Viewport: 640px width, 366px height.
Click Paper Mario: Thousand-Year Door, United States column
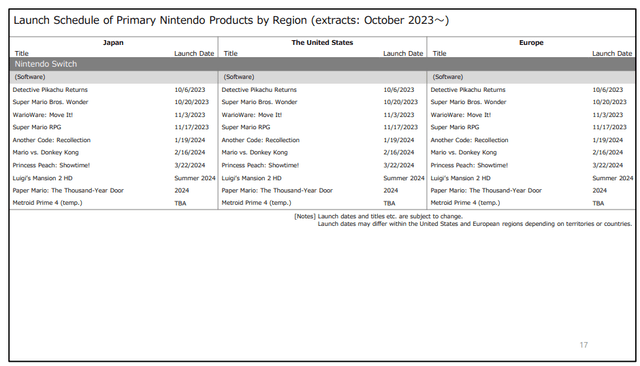277,190
